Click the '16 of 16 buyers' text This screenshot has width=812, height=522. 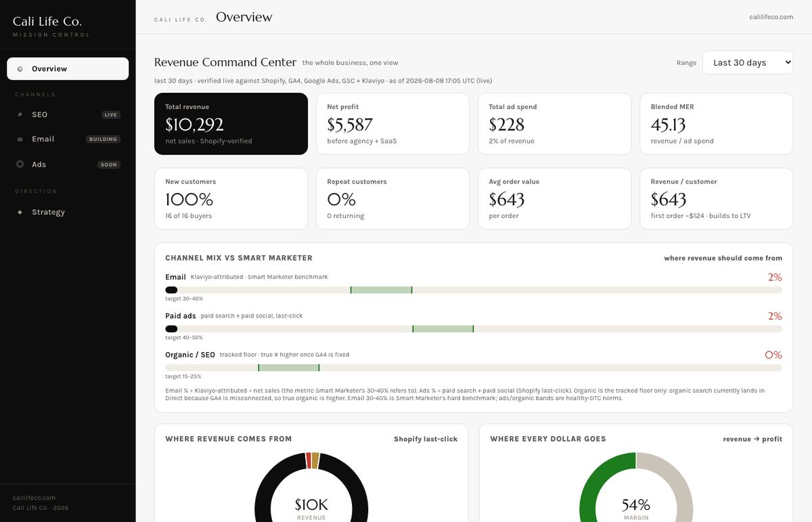pyautogui.click(x=189, y=216)
